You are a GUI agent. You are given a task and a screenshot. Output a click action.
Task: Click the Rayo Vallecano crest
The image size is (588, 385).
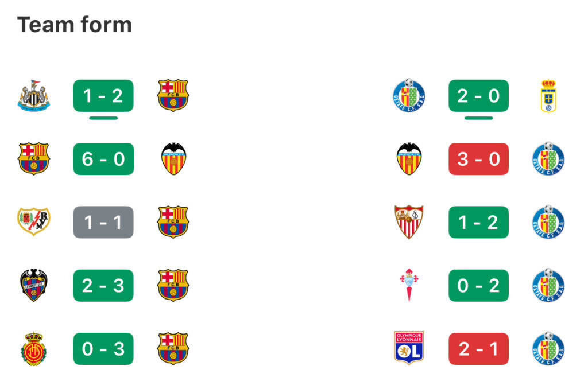pyautogui.click(x=34, y=222)
